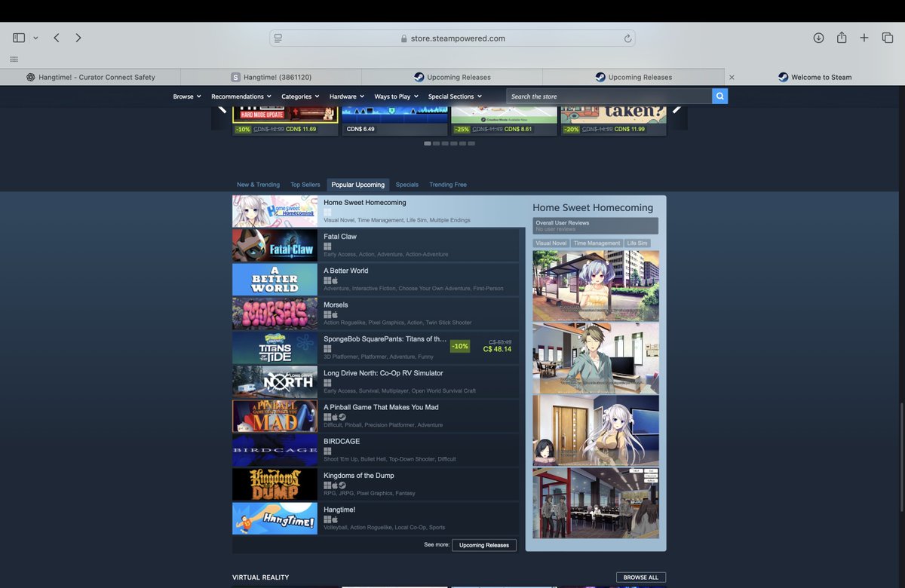Image resolution: width=905 pixels, height=588 pixels.
Task: Click A Pinball Game That Makes You Mad image
Action: (x=275, y=416)
